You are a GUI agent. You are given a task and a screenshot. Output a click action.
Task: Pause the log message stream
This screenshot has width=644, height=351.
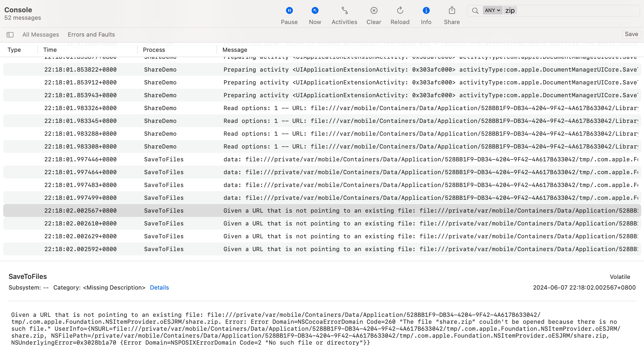(289, 15)
